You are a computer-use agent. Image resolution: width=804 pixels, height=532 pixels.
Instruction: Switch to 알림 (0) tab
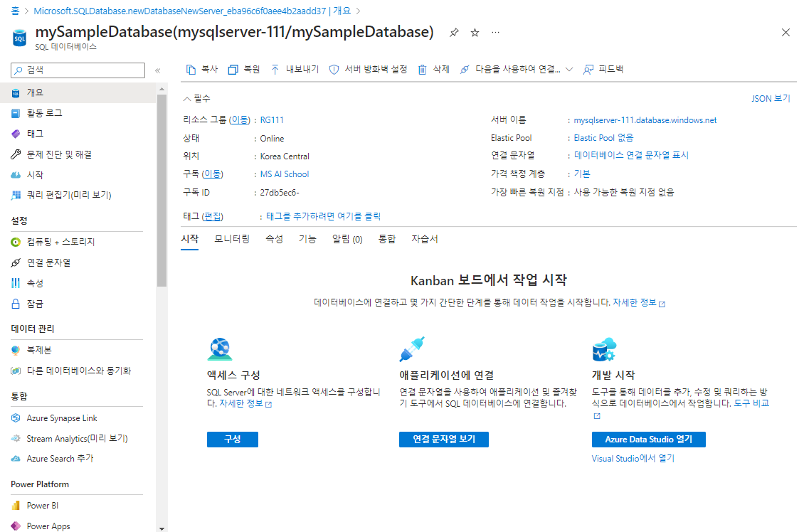[x=347, y=240]
